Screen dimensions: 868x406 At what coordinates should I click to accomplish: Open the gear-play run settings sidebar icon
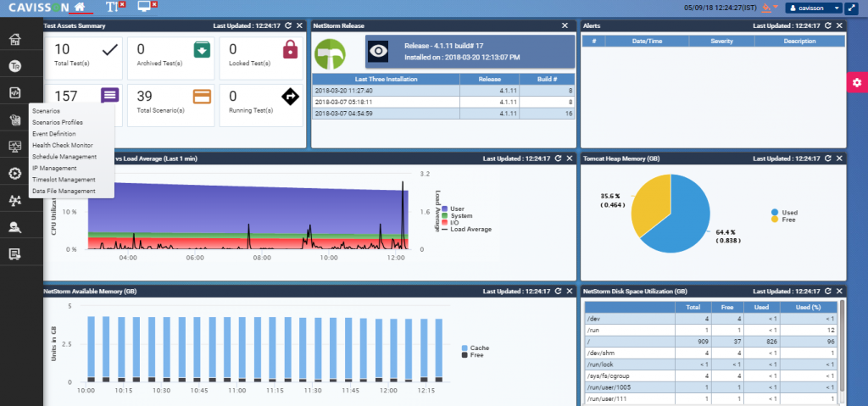pyautogui.click(x=15, y=174)
